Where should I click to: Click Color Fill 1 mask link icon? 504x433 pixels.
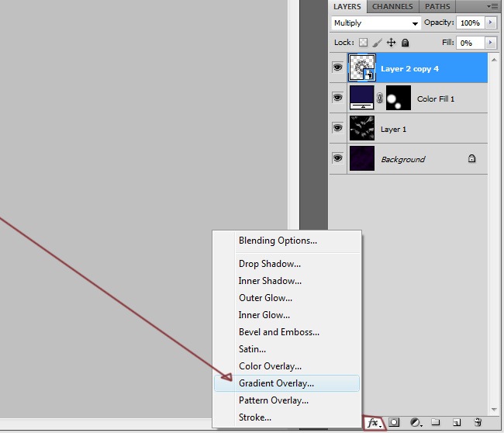coord(380,98)
